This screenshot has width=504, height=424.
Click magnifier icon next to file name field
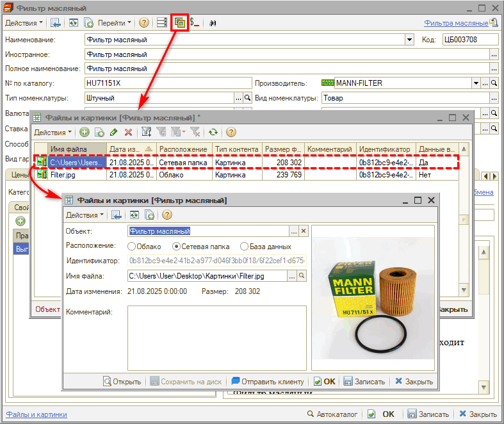point(302,275)
